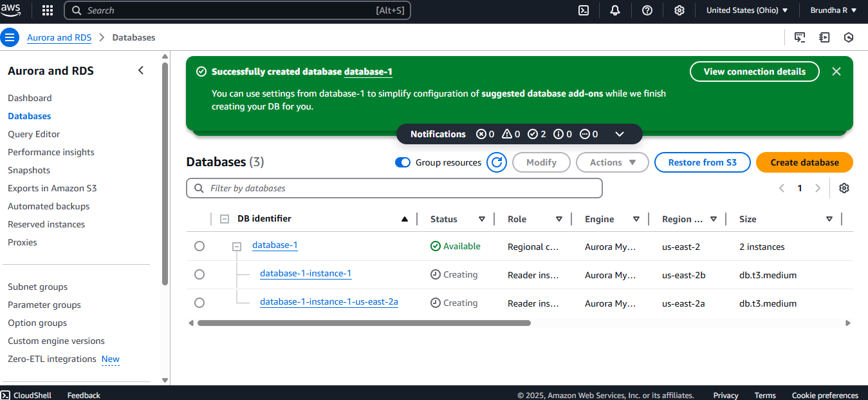Screen dimensions: 868x400
Task: Go to the previous page of databases
Action: (782, 188)
